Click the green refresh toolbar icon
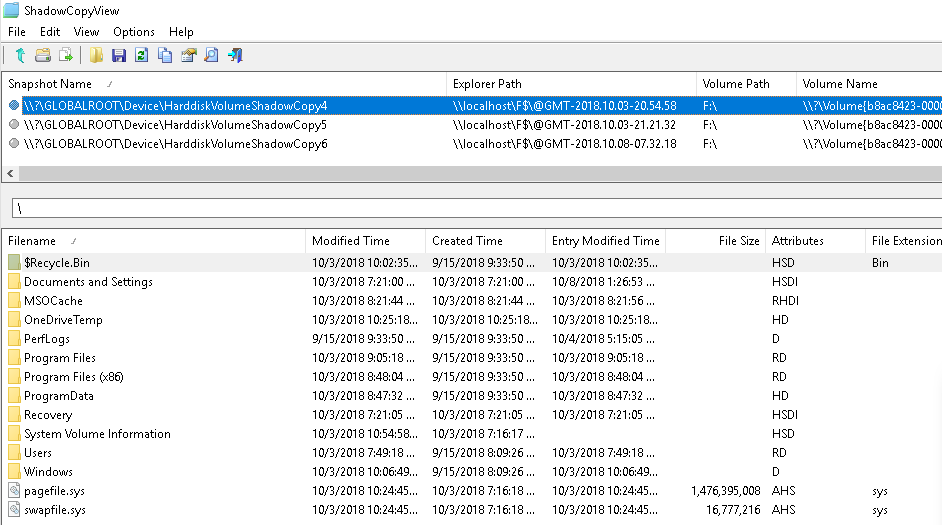The width and height of the screenshot is (942, 525). point(142,56)
